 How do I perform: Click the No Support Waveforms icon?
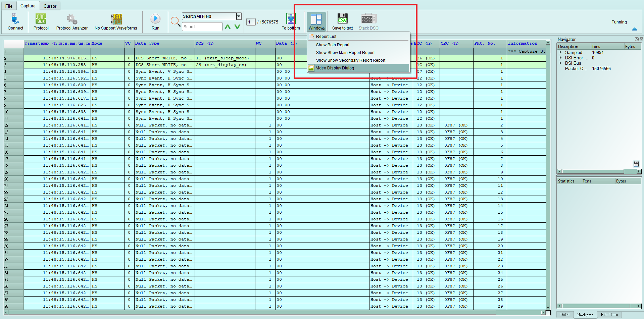coord(116,19)
